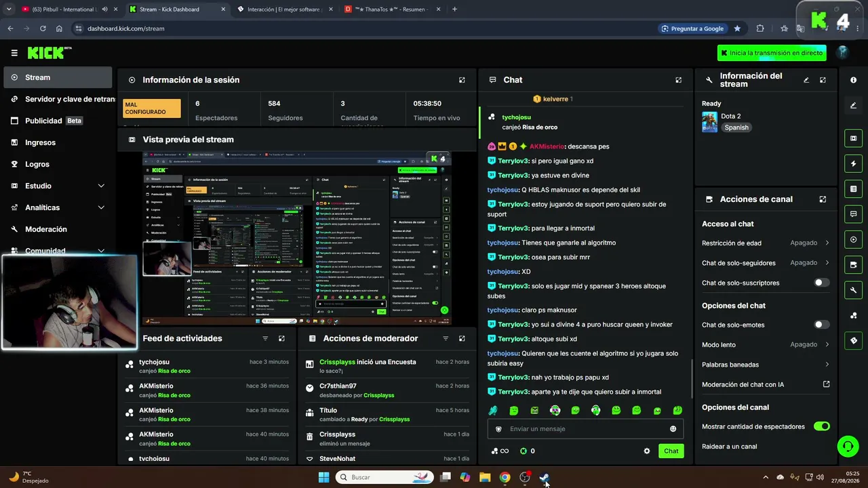Open Moderación in the sidebar

tap(58, 229)
